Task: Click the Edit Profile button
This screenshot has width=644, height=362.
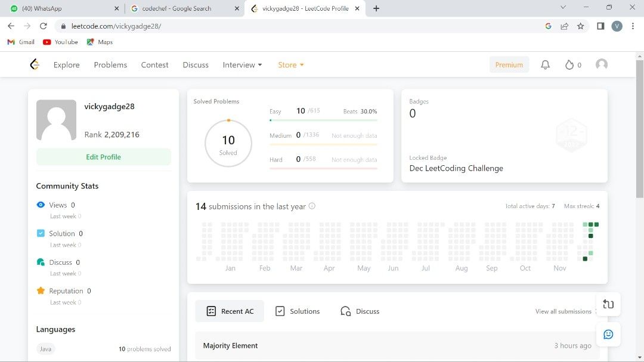Action: click(x=103, y=157)
